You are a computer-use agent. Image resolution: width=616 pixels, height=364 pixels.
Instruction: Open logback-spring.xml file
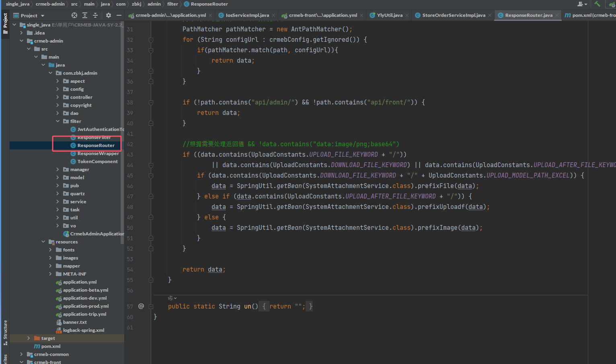point(80,330)
